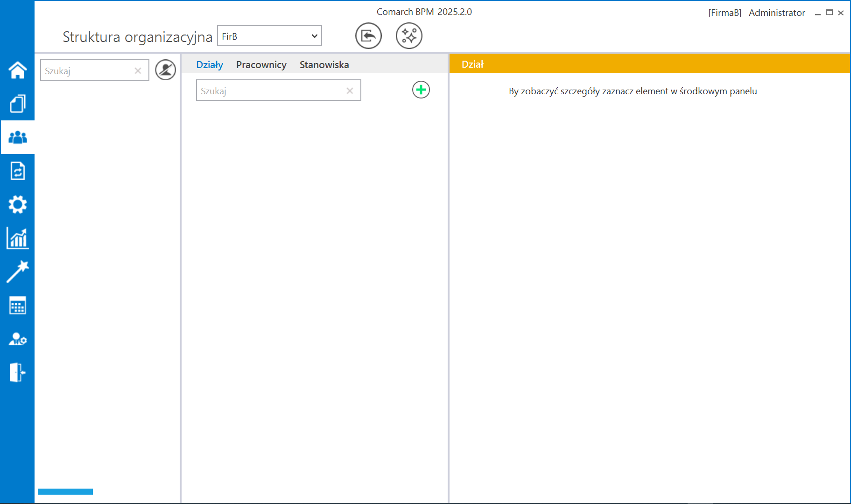Add a new department with green plus

pyautogui.click(x=421, y=90)
